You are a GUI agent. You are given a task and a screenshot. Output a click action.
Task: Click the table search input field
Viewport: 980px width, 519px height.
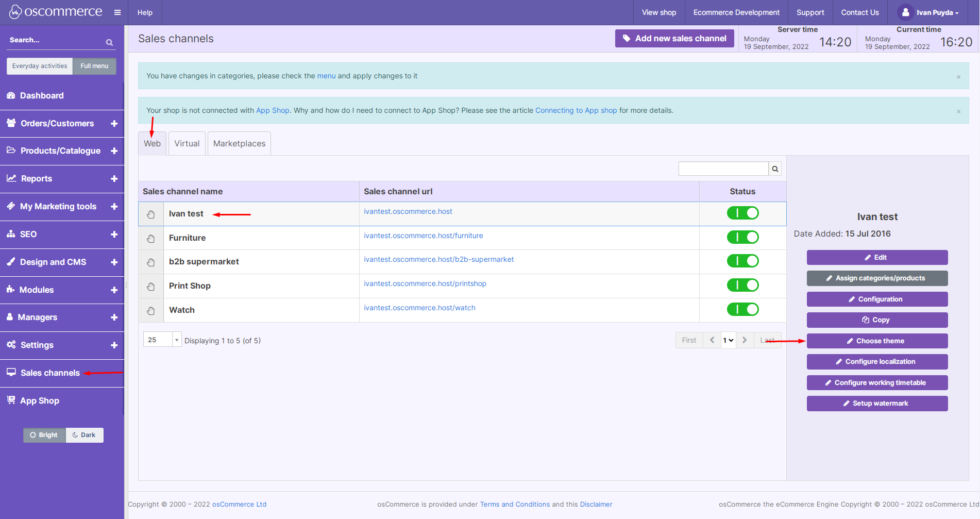pos(723,169)
